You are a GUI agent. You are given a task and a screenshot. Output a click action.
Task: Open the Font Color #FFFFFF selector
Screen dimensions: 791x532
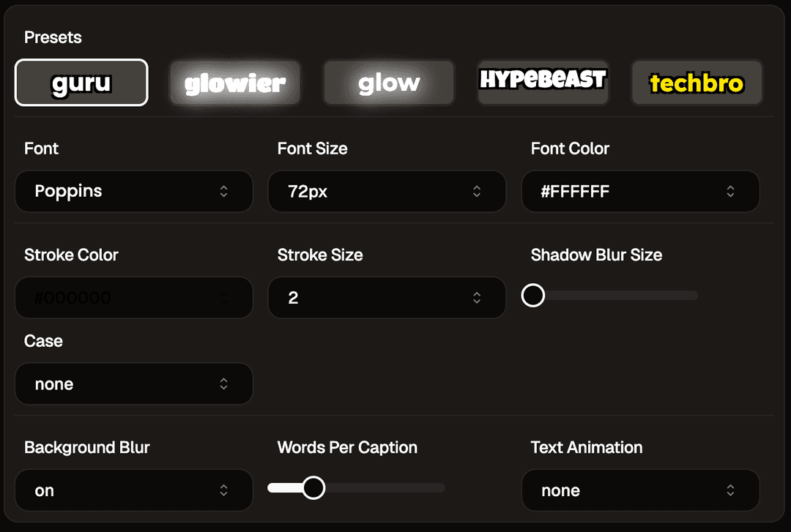(x=640, y=192)
